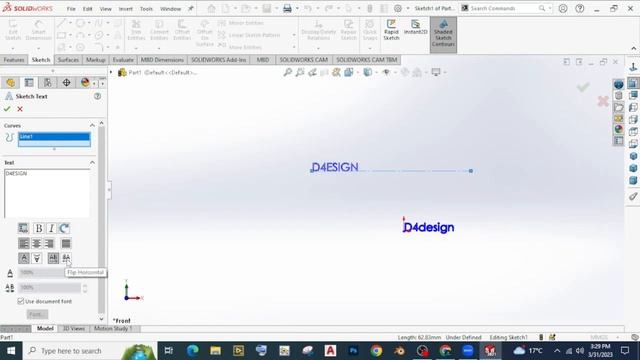Click the Previous View icon in heads-up toolbar
Image resolution: width=640 pixels, height=360 pixels.
(312, 72)
